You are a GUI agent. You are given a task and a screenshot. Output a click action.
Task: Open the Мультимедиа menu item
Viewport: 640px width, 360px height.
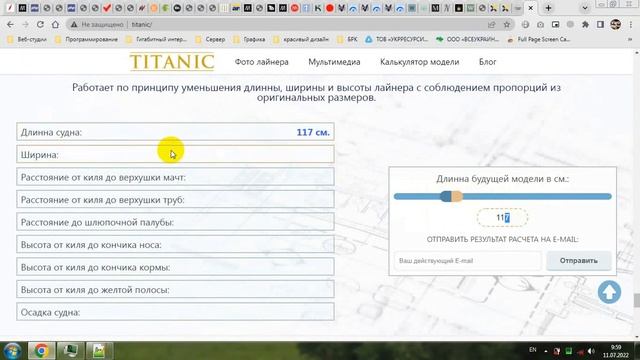pyautogui.click(x=334, y=62)
